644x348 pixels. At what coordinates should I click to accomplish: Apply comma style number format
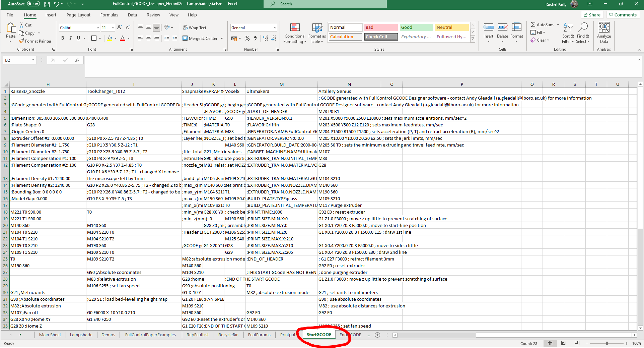tap(255, 38)
